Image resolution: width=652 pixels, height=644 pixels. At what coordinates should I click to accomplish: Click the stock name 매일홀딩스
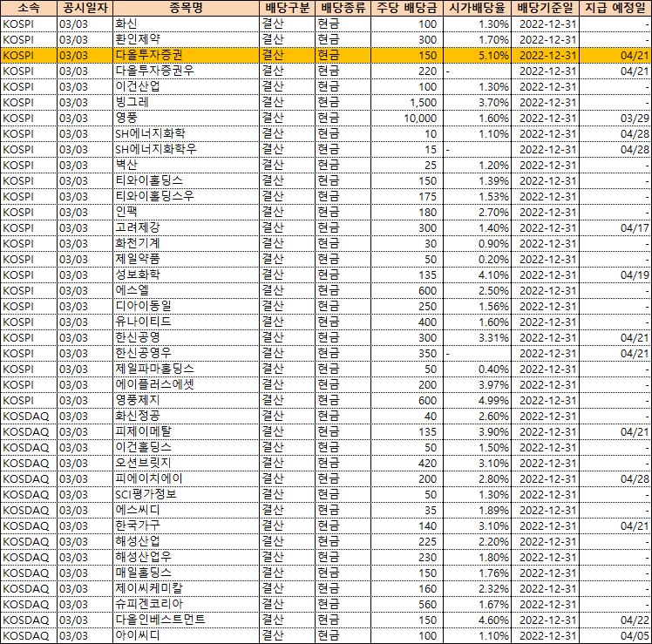click(x=143, y=573)
